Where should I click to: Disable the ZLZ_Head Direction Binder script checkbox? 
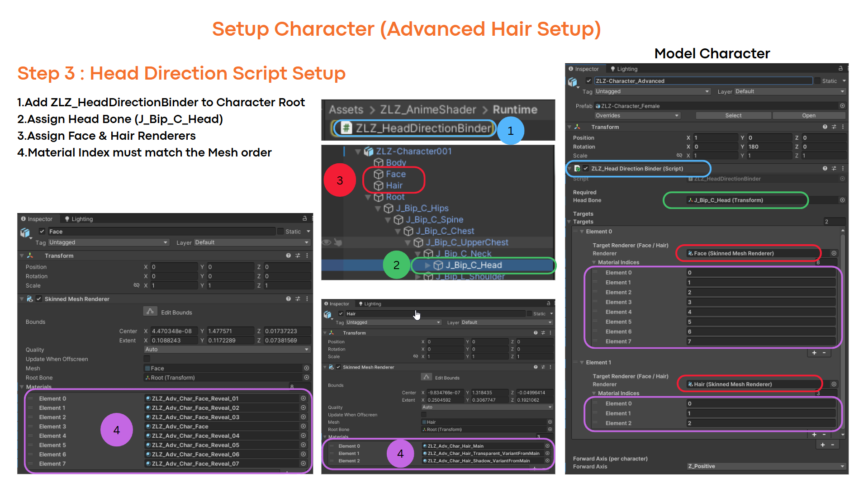tap(586, 168)
